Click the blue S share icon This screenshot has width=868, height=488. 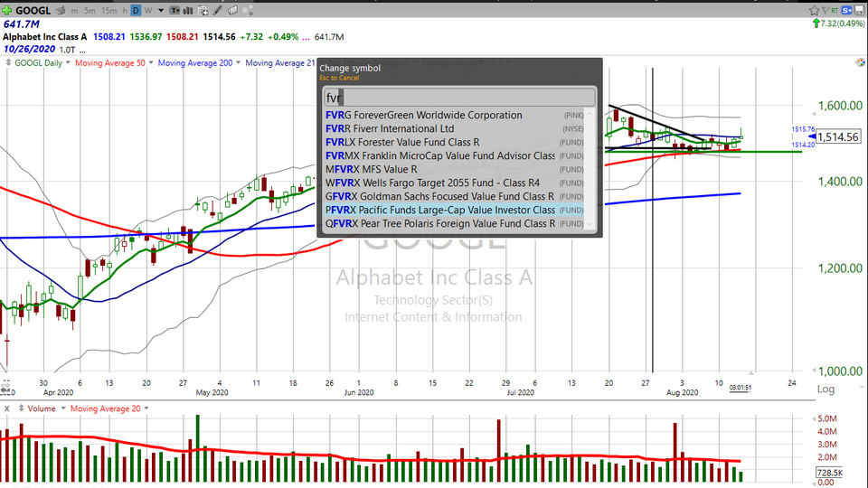pos(847,9)
